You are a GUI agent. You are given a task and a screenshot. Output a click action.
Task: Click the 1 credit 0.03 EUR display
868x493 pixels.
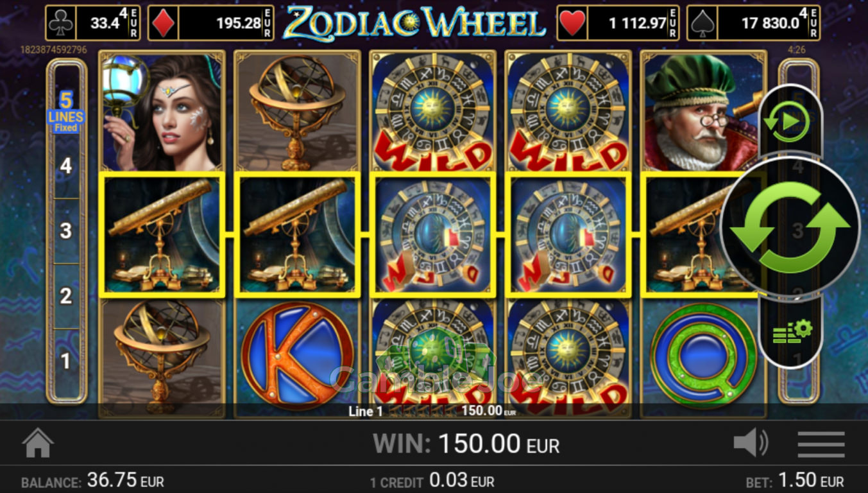click(x=432, y=481)
